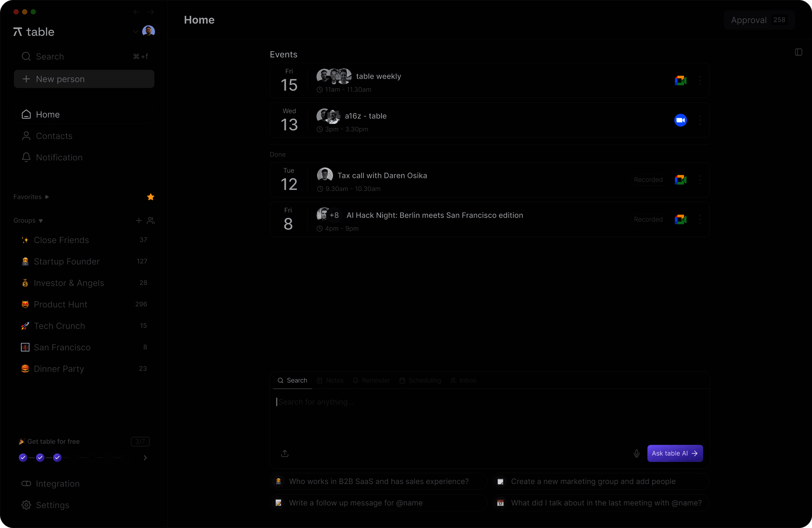Click the microphone icon in AI box
Screen dimensions: 812x528
(636, 453)
